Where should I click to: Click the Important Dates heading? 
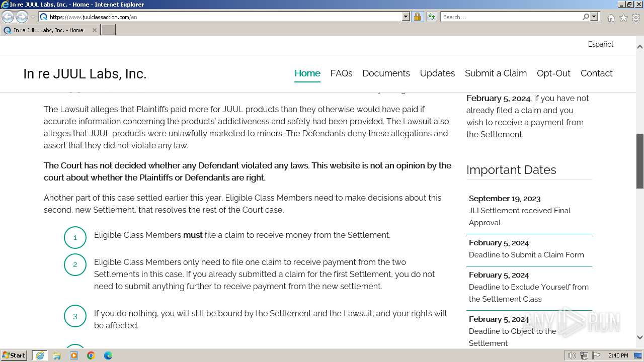[511, 170]
